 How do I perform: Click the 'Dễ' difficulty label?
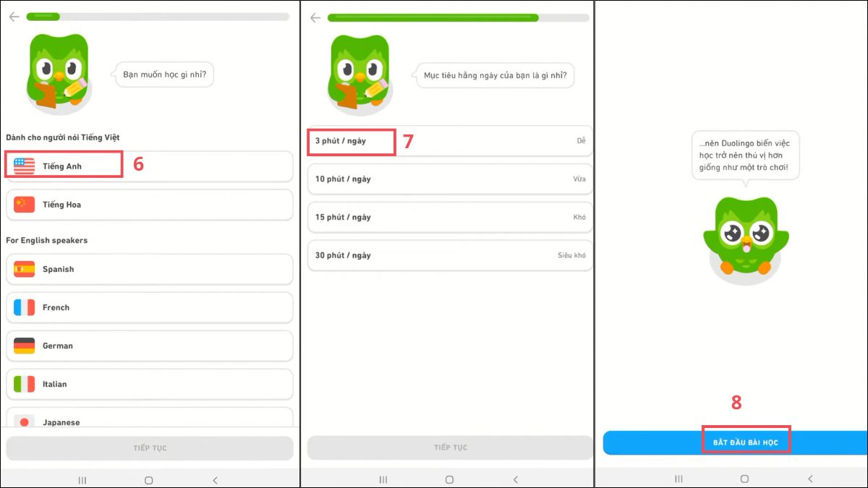[x=581, y=141]
